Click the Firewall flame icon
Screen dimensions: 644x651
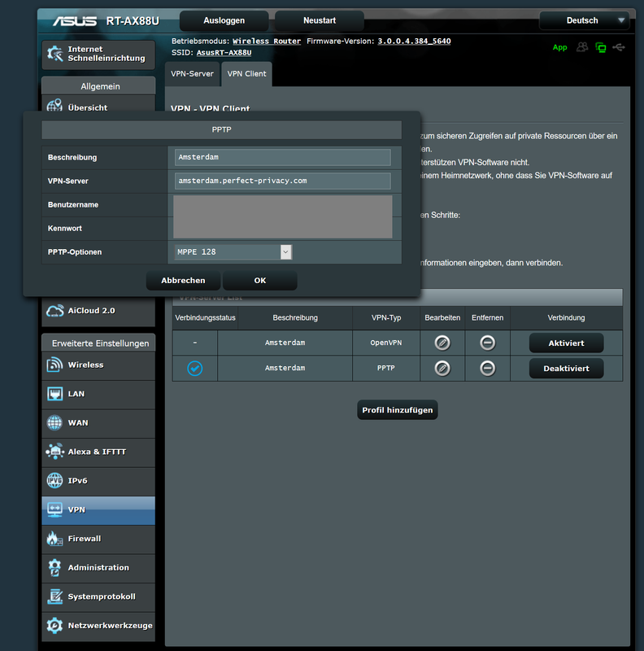tap(54, 539)
